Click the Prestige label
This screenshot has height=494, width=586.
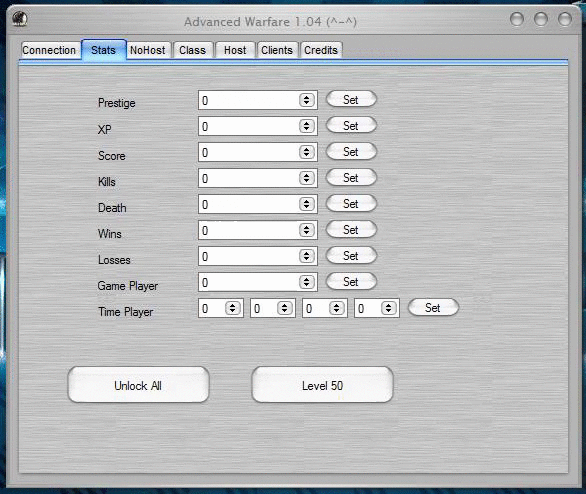117,103
